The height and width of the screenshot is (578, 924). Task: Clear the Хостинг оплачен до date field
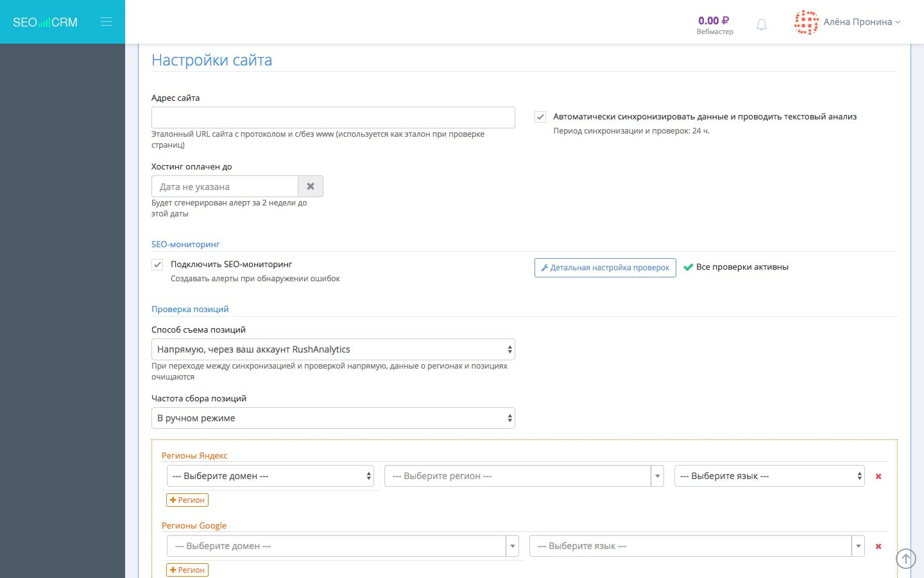pos(311,186)
